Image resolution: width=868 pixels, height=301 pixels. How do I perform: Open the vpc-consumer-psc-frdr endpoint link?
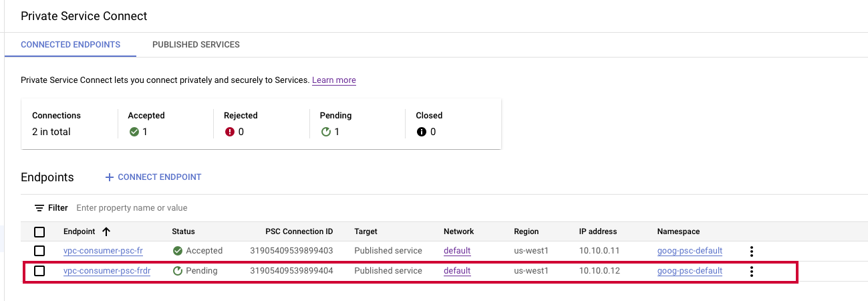[x=106, y=271]
